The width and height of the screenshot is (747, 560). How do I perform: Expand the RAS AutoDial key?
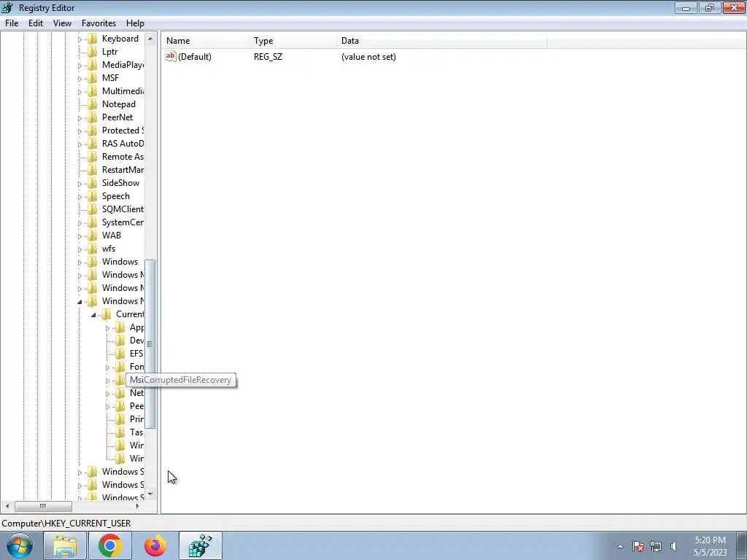click(80, 144)
